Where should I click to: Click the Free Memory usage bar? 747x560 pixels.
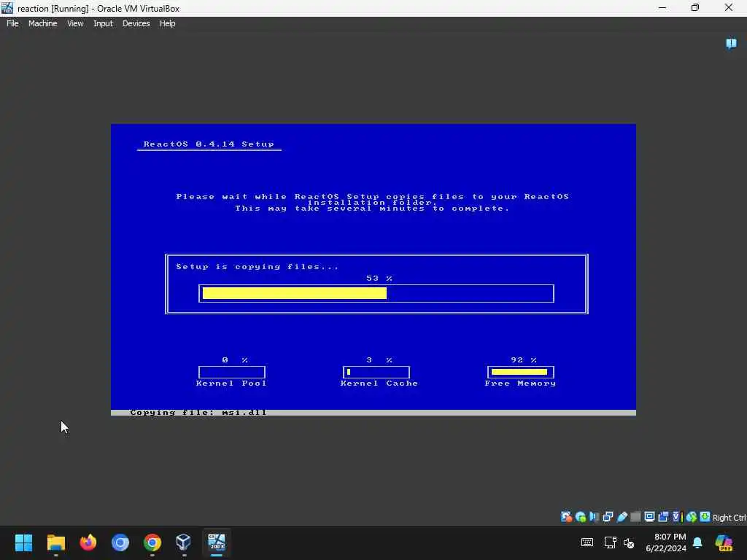(520, 372)
